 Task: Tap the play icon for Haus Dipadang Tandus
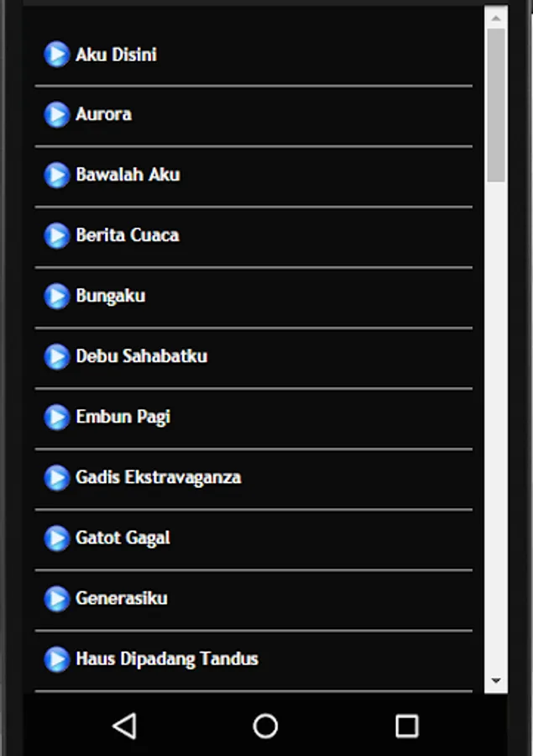coord(56,659)
